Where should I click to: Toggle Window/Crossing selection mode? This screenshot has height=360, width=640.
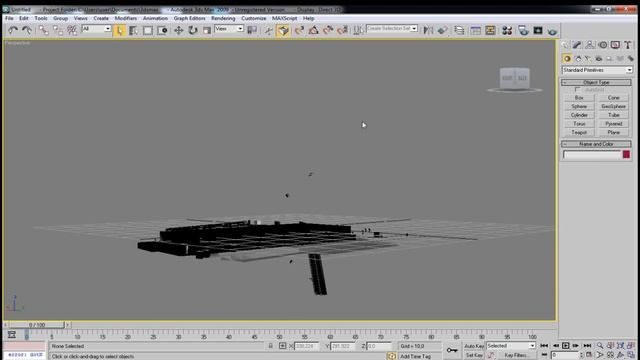pos(162,30)
